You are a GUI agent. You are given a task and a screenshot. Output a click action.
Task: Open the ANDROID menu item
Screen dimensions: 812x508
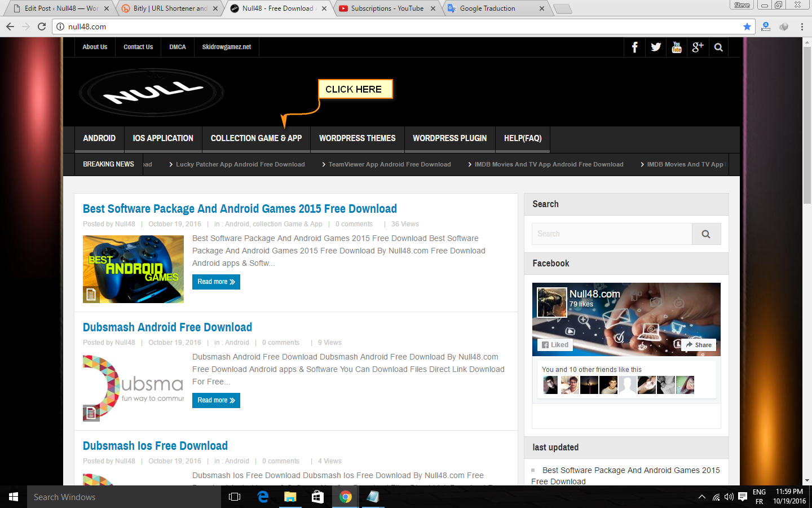99,138
